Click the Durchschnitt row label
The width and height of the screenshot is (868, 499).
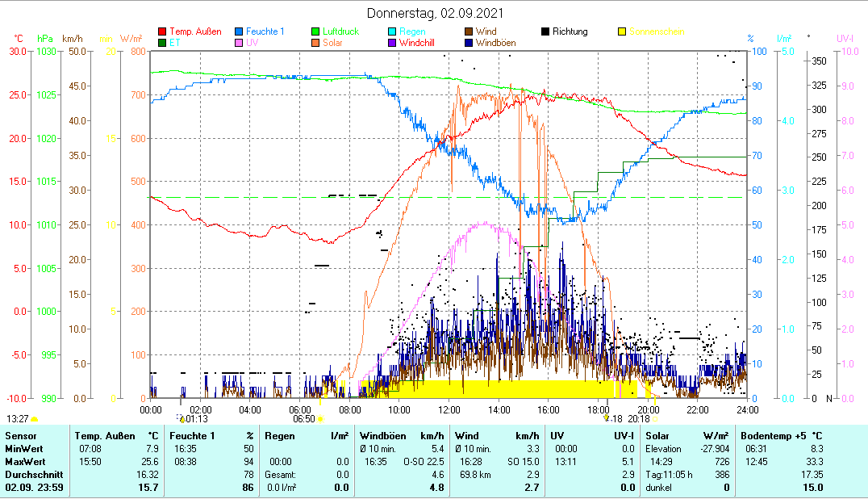tap(35, 475)
